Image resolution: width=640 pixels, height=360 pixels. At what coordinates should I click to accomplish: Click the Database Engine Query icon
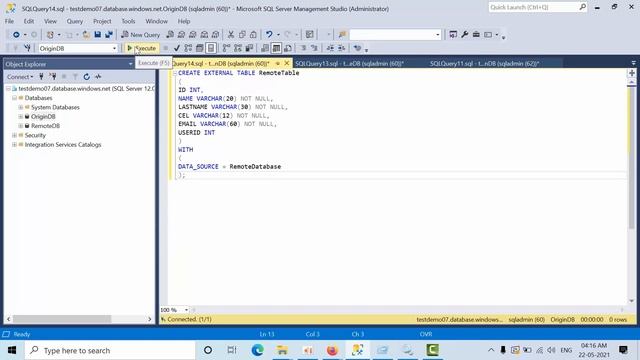pos(170,35)
